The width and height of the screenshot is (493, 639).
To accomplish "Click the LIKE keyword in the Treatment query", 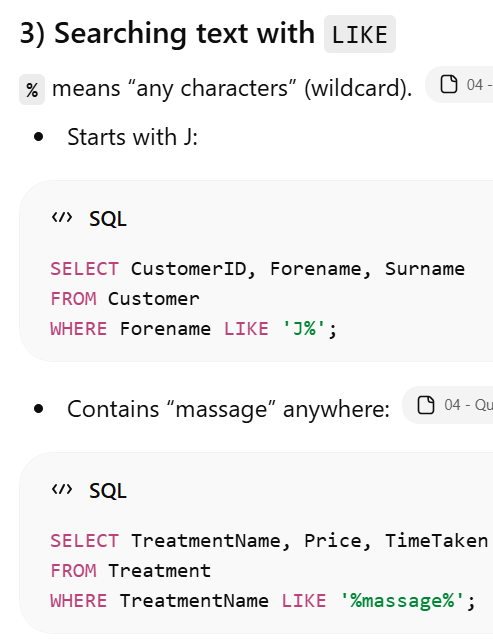I will click(304, 601).
